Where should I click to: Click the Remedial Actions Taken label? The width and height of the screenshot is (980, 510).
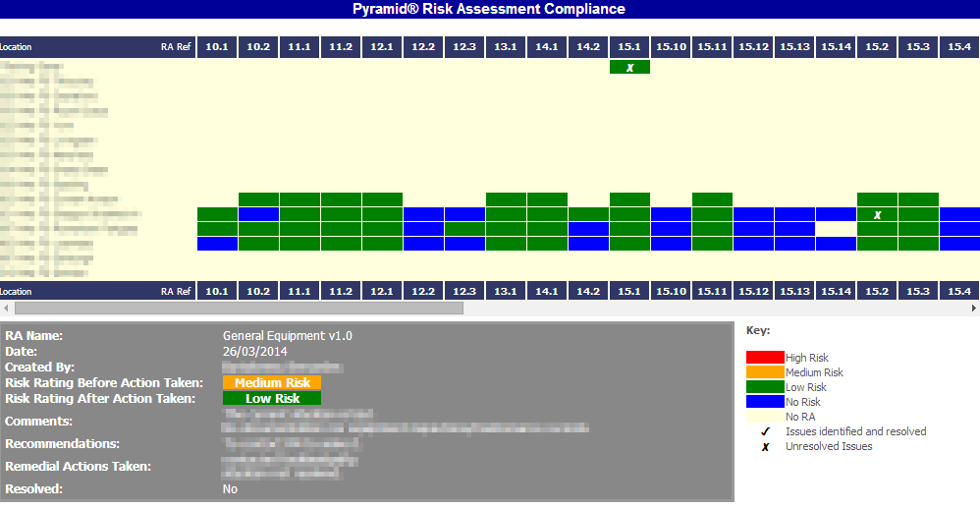79,467
